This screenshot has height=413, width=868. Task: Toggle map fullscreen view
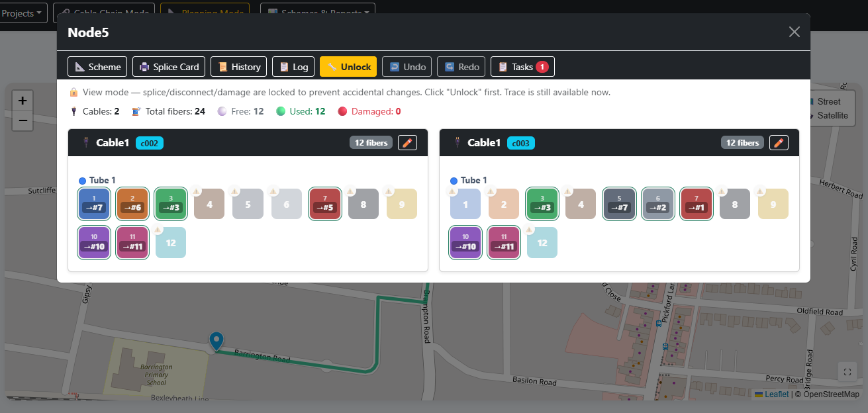click(848, 372)
